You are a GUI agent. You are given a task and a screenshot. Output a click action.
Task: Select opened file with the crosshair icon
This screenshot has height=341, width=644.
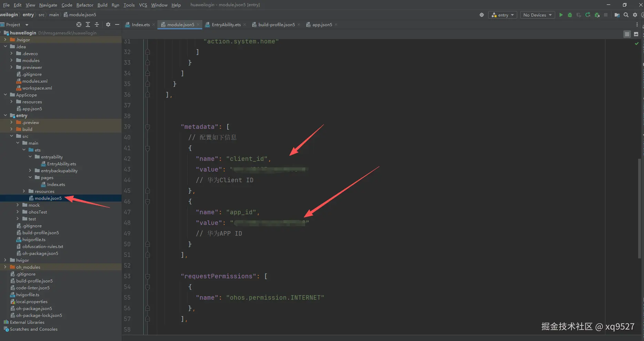[79, 24]
